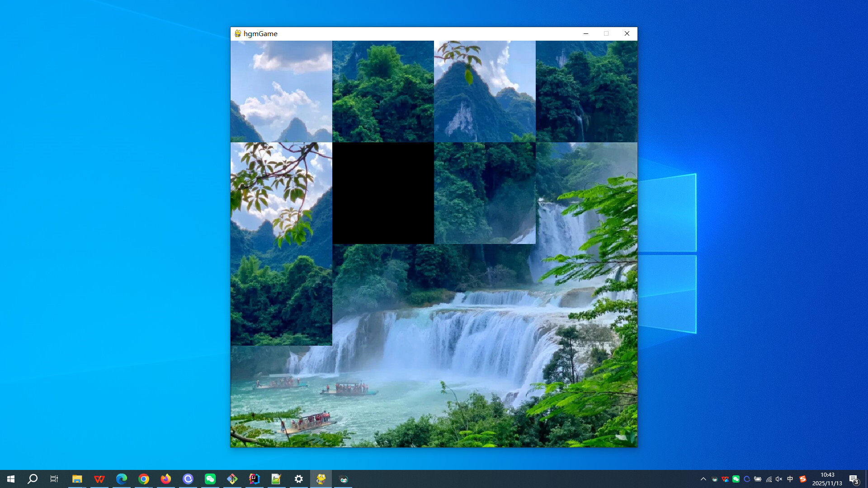Open File Explorer
This screenshot has width=868, height=488.
coord(77,479)
